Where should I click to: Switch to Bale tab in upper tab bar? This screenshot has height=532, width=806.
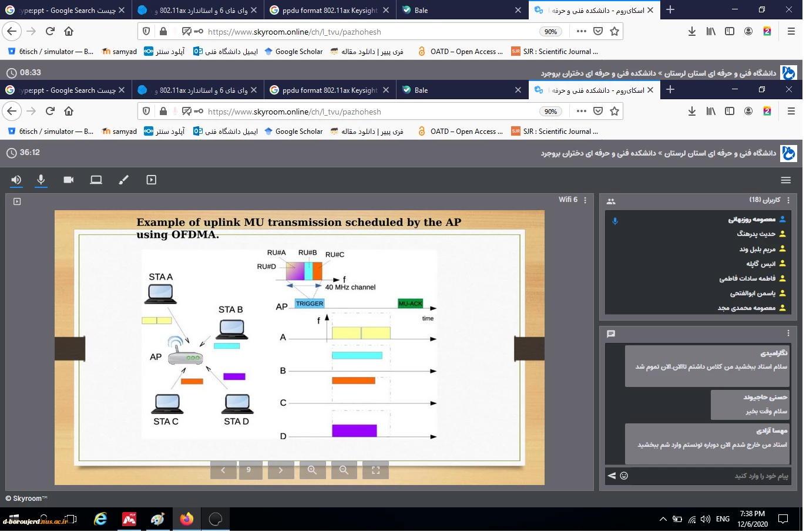click(462, 11)
